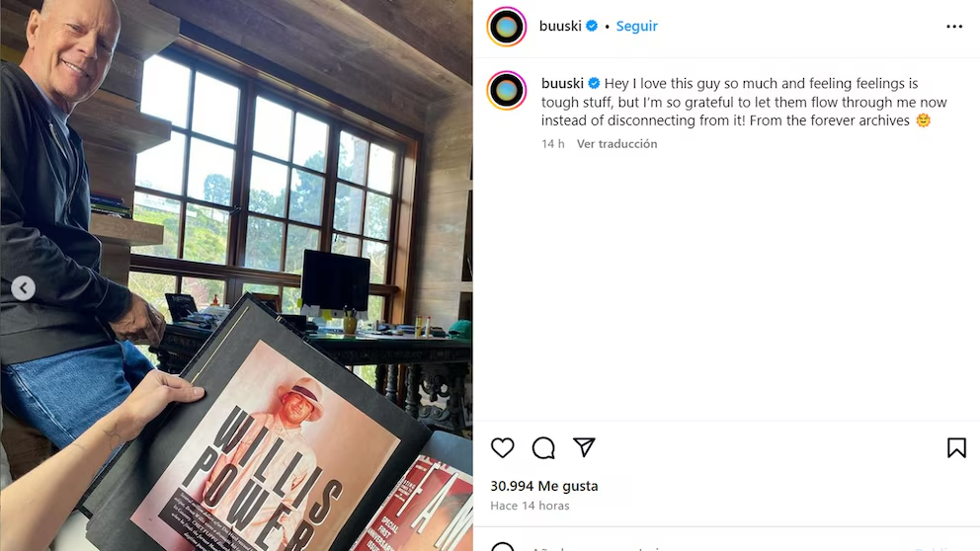Screen dimensions: 980x551
Task: Like the post with the heart icon
Action: pyautogui.click(x=502, y=448)
